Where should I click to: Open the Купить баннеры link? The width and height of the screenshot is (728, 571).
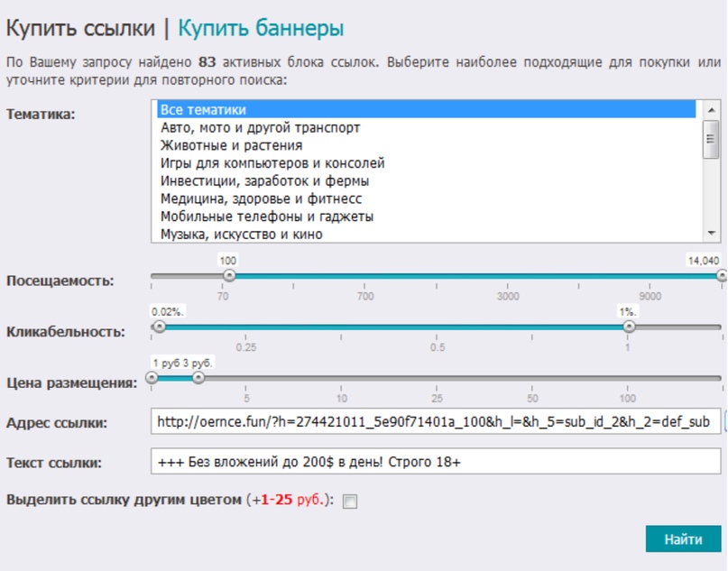coord(261,28)
